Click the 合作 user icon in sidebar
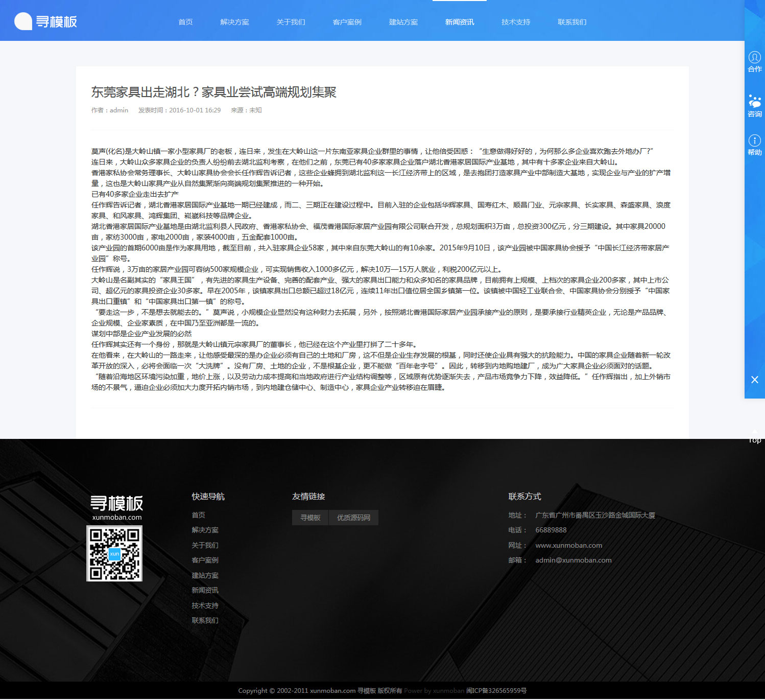Image resolution: width=765 pixels, height=700 pixels. tap(754, 58)
